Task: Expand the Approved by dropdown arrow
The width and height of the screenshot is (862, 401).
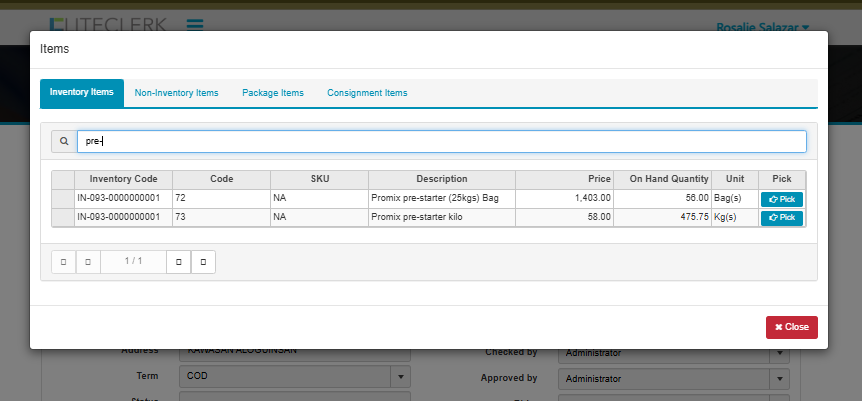Action: pyautogui.click(x=780, y=379)
